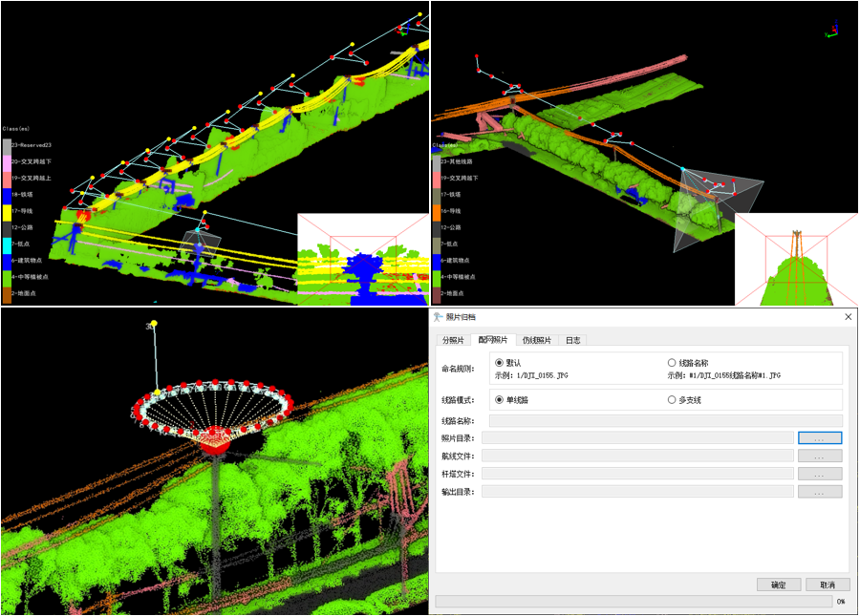Screen dimensions: 860x616
Task: Click the 6-建筑物点 label in left legend
Action: click(27, 261)
